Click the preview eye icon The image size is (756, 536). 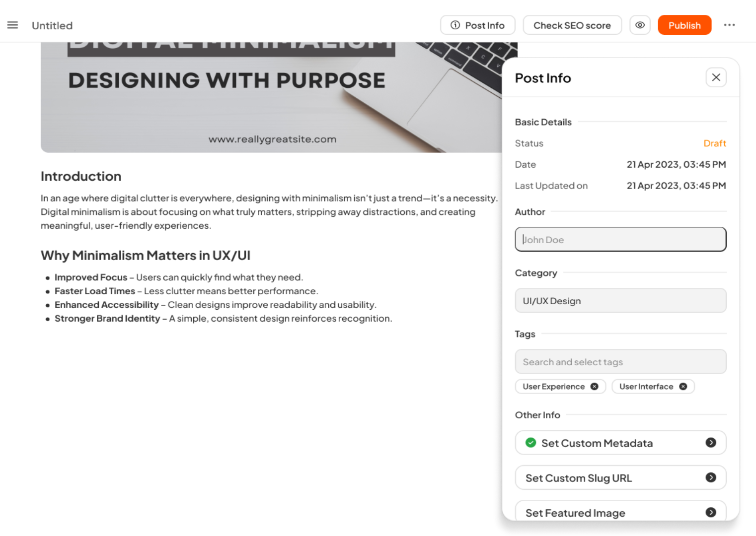(640, 25)
